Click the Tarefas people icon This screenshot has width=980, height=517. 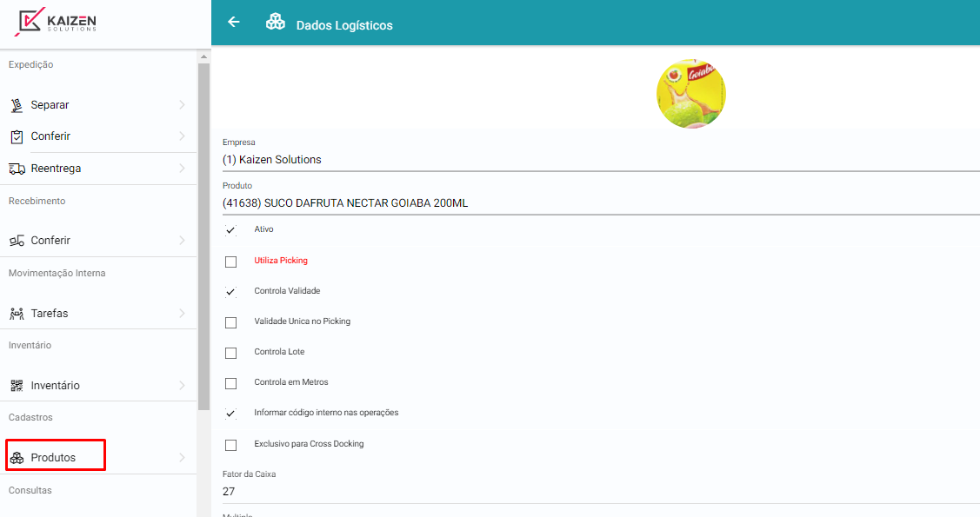17,314
